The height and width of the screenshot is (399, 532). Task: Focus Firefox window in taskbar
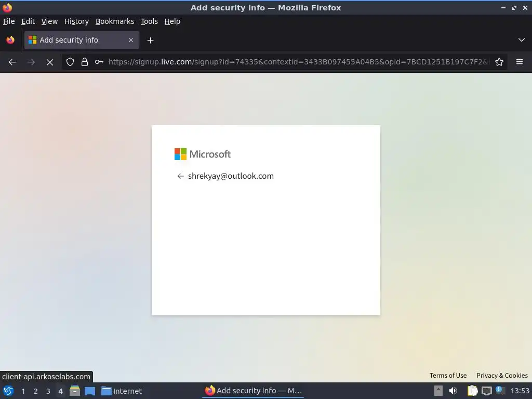[253, 391]
